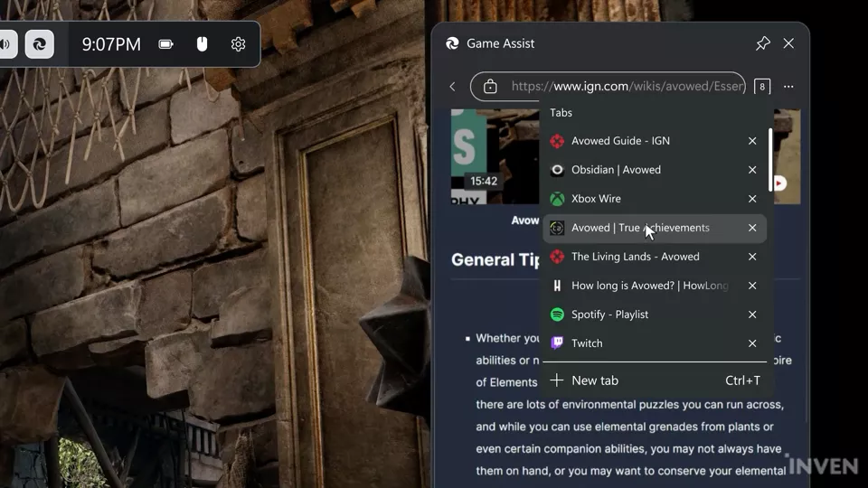Open the audio widget speaker icon
The image size is (868, 488).
point(5,44)
